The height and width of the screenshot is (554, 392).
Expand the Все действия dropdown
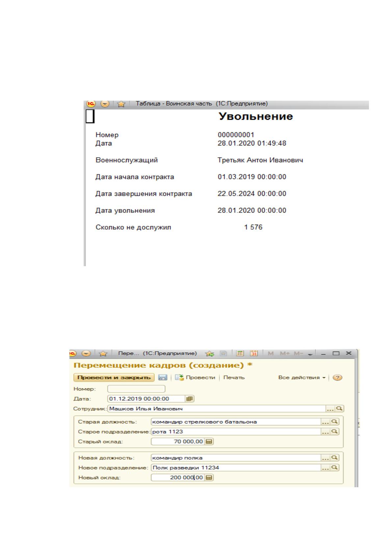(302, 378)
